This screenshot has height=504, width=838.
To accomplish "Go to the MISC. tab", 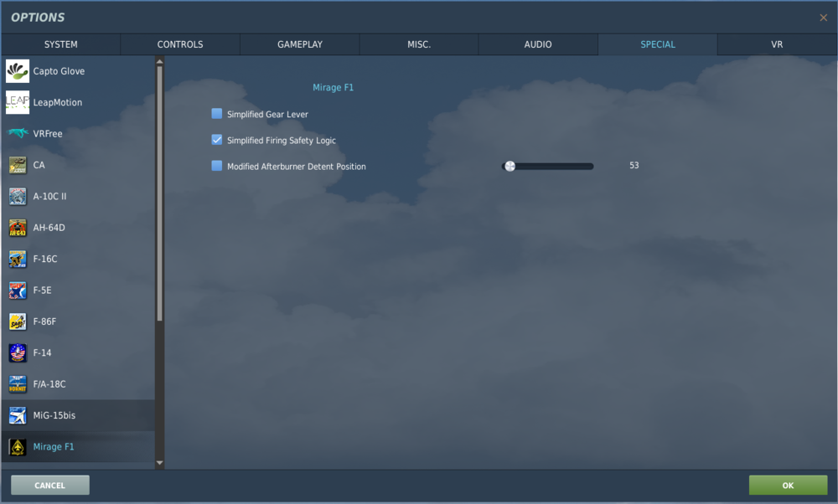I will pos(419,44).
